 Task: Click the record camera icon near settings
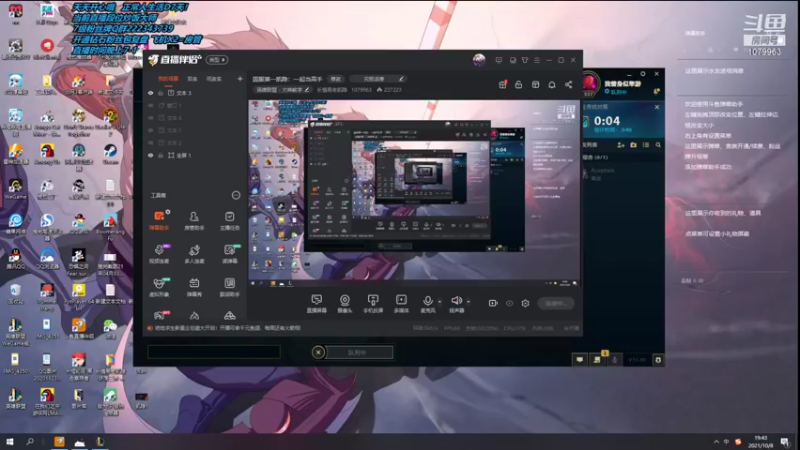pos(493,303)
